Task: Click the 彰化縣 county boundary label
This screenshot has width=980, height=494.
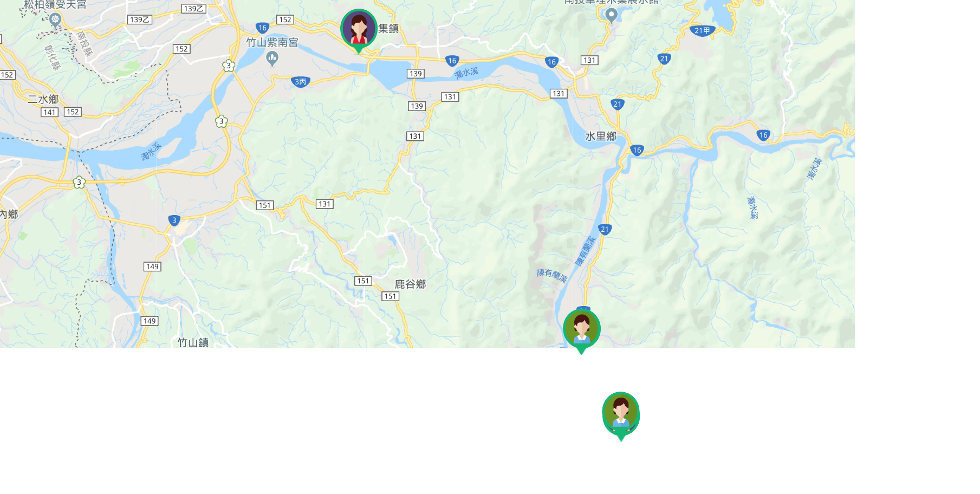Action: click(53, 58)
